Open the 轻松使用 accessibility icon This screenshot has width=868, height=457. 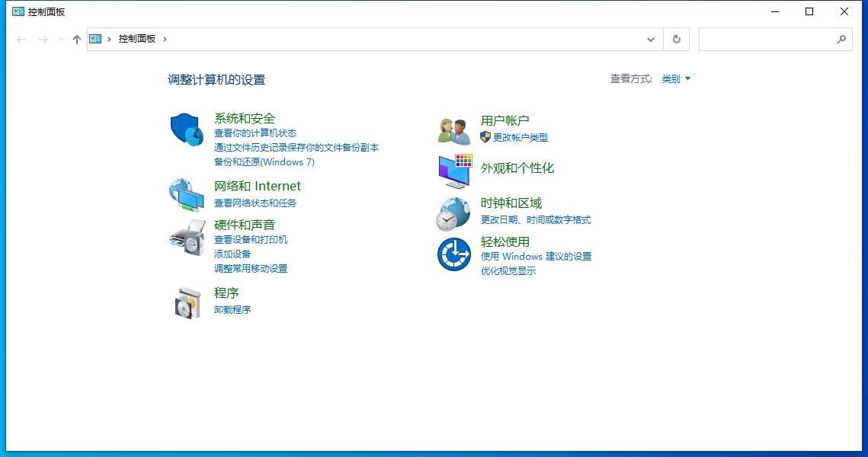pos(453,255)
